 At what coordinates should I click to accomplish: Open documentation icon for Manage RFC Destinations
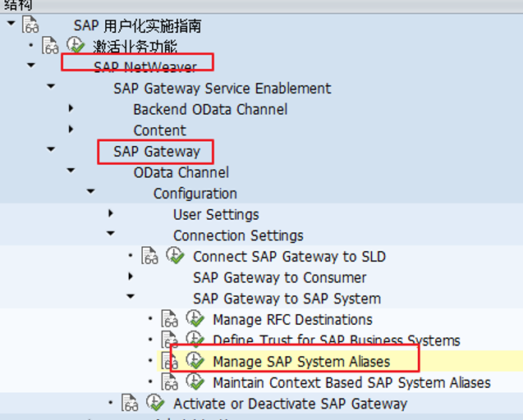point(169,319)
